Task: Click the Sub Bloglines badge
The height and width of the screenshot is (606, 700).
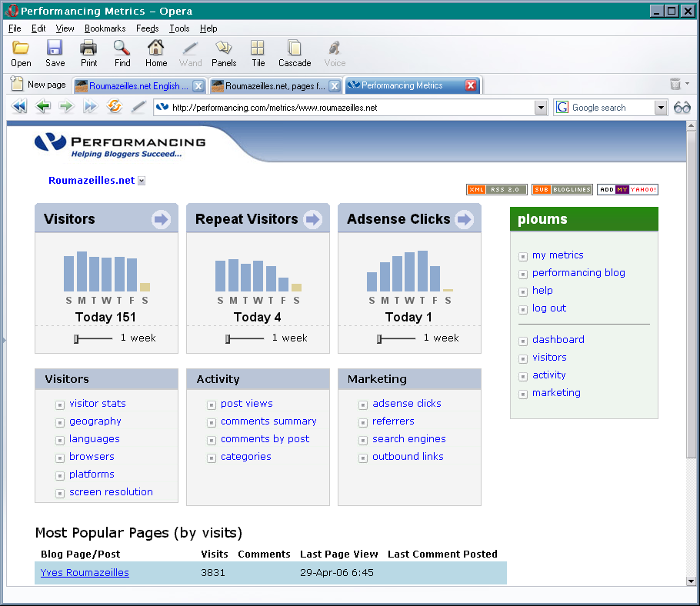Action: 562,190
